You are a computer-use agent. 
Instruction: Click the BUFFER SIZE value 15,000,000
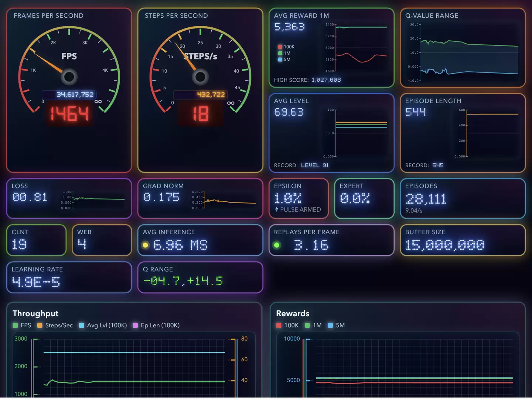(x=445, y=245)
